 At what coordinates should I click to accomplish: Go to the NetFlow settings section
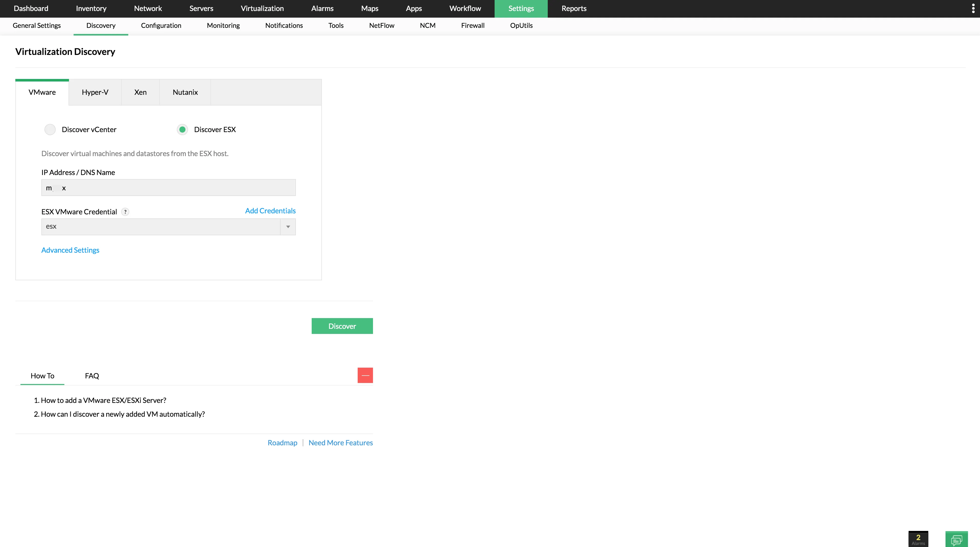tap(381, 26)
